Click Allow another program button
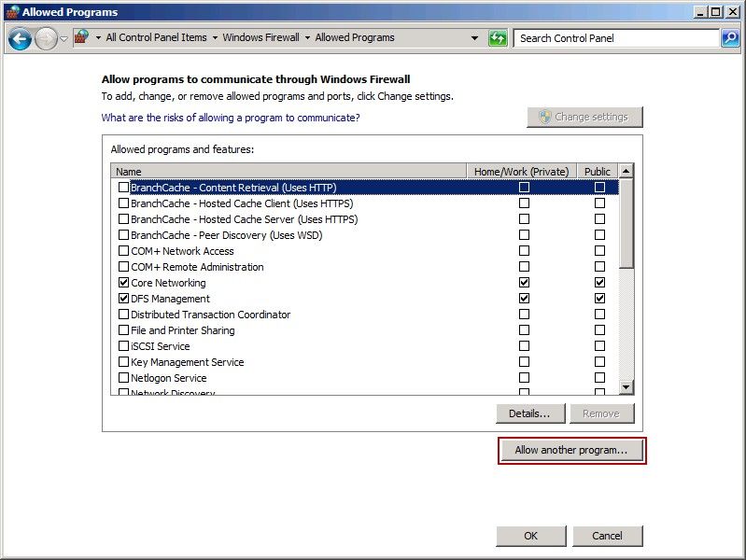This screenshot has width=746, height=560. click(x=571, y=450)
